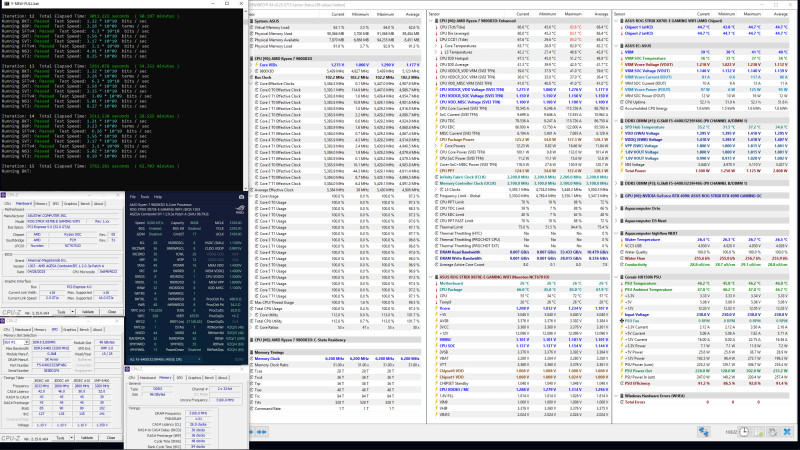This screenshot has width=800, height=450.
Task: Collapse the Corsair HX1500i PSU group
Action: [x=616, y=277]
